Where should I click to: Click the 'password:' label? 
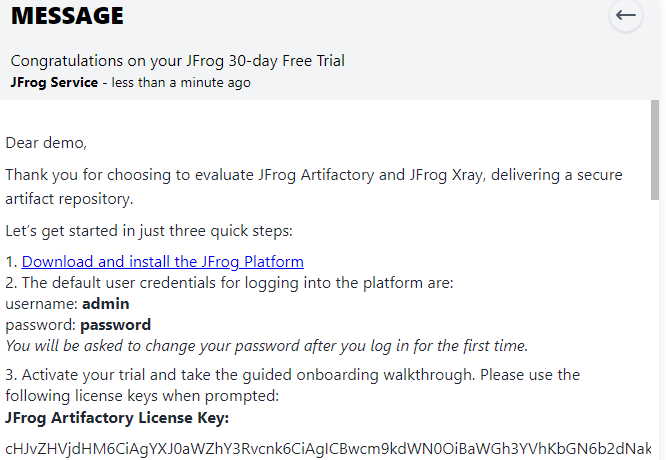(x=40, y=325)
